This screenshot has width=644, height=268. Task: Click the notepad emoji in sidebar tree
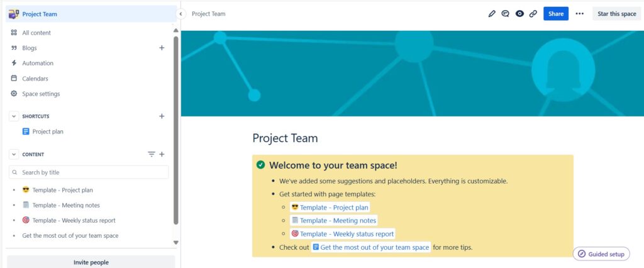pyautogui.click(x=26, y=204)
